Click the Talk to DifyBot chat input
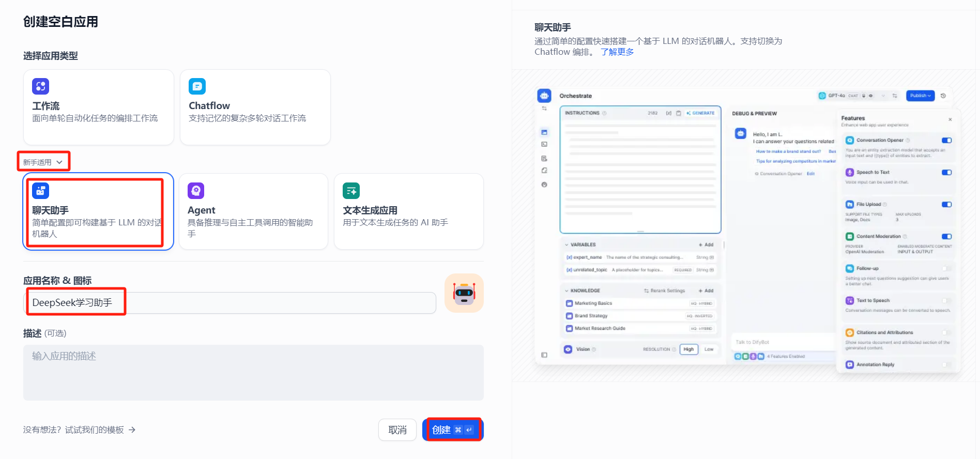The image size is (980, 459). [x=783, y=342]
